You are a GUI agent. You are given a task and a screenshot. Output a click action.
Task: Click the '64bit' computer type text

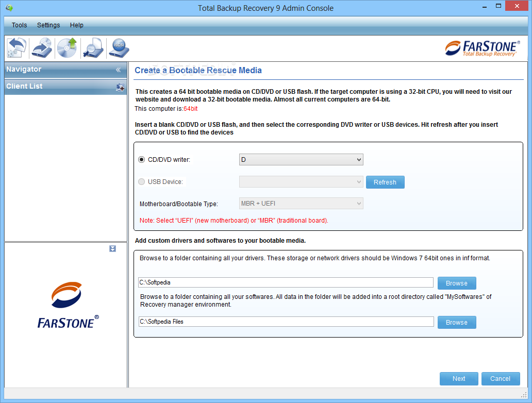tap(190, 109)
